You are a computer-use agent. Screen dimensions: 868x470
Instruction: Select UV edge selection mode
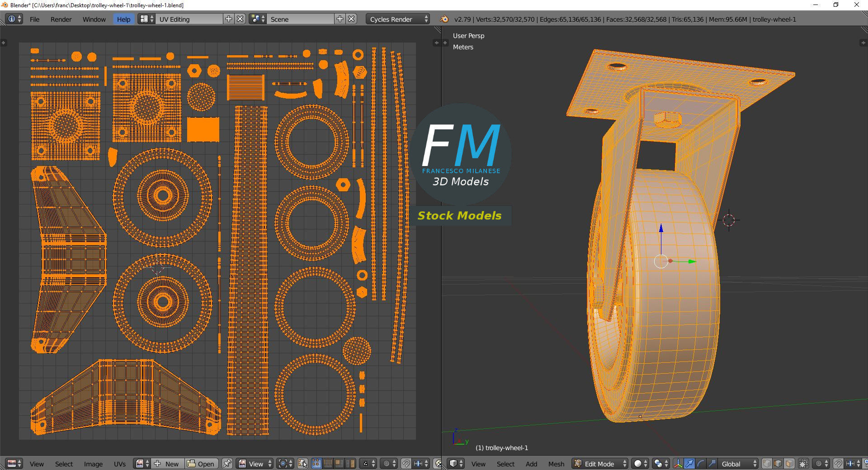coord(328,464)
